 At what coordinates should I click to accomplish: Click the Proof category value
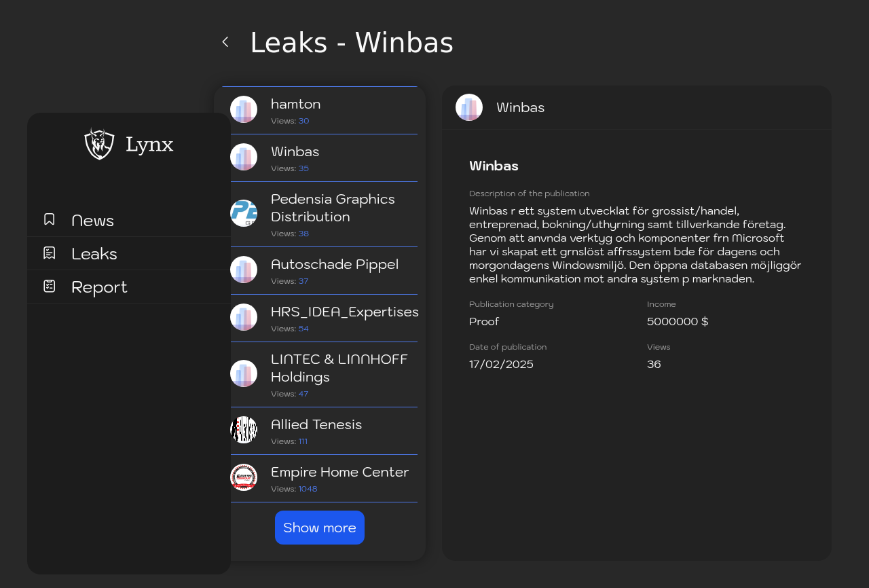tap(484, 321)
